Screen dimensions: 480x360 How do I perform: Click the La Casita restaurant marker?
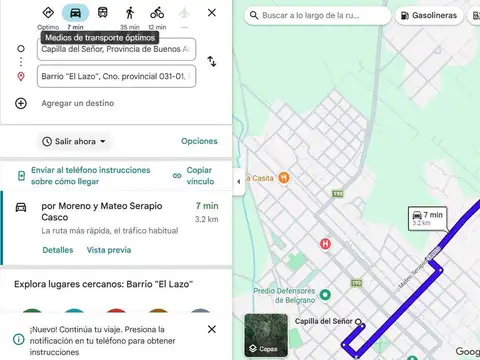(x=284, y=178)
